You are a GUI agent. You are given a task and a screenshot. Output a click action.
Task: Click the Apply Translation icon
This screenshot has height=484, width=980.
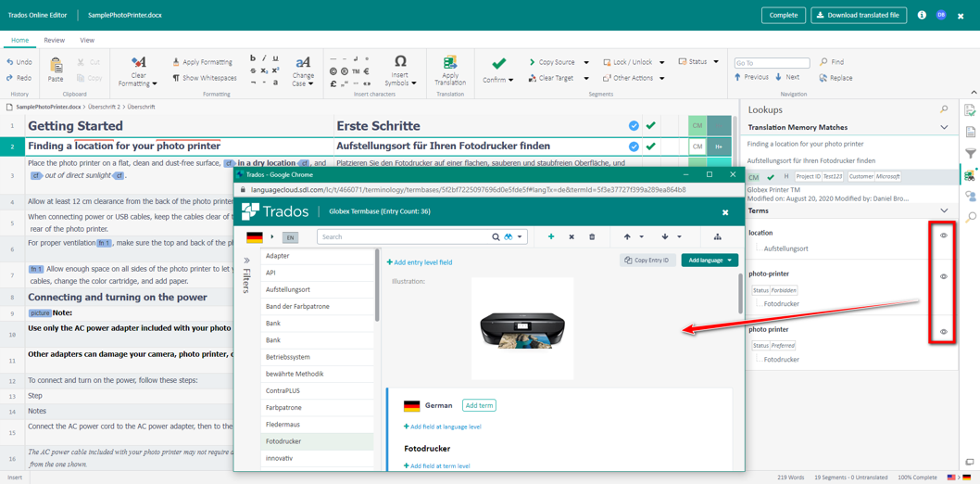tap(450, 62)
